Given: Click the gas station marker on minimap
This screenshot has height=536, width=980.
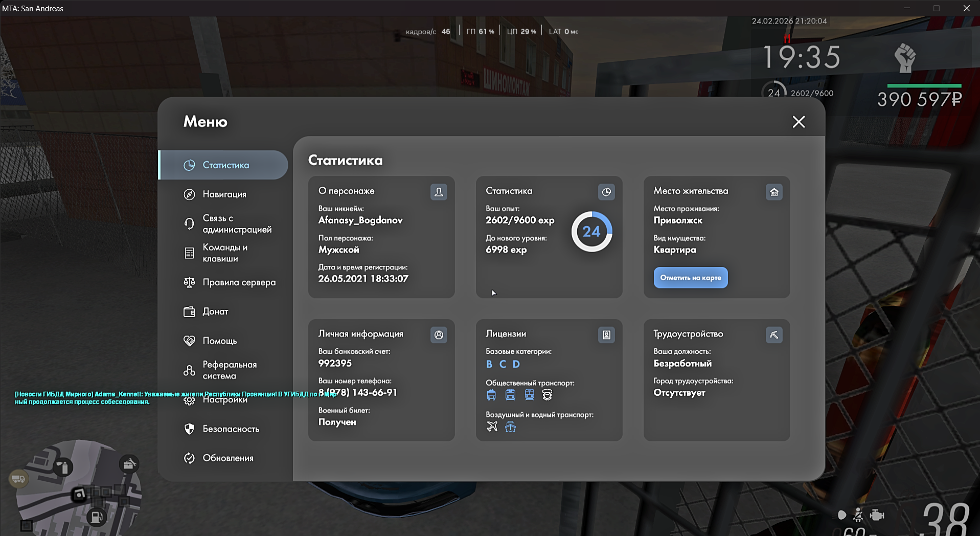Looking at the screenshot, I should [x=96, y=517].
